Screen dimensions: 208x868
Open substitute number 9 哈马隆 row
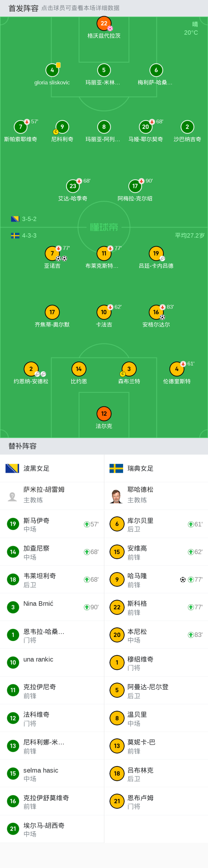[x=156, y=579]
